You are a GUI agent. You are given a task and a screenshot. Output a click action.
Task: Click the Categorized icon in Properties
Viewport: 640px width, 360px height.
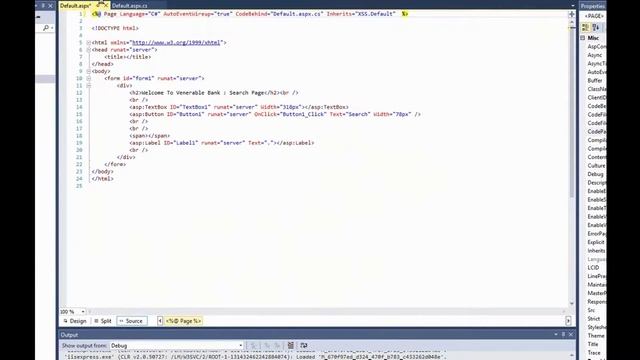pos(586,27)
